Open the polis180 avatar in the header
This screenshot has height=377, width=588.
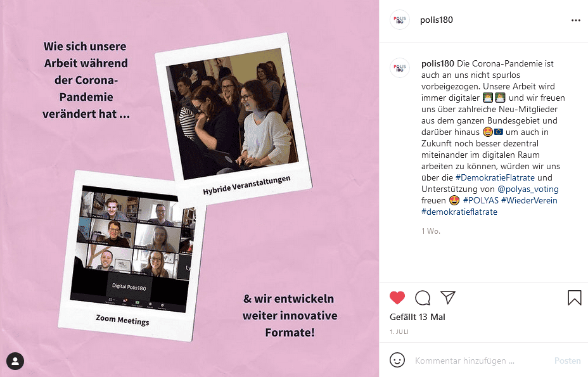400,20
